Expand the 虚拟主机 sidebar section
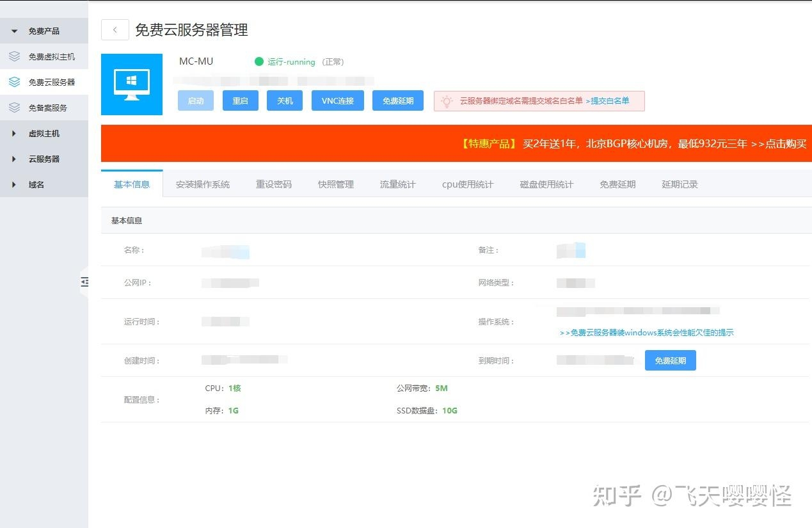This screenshot has height=528, width=812. click(x=13, y=133)
